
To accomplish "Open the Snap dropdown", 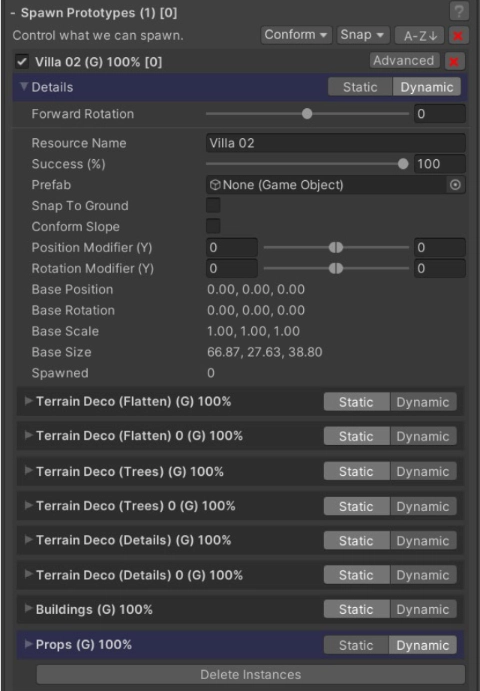I will point(363,35).
